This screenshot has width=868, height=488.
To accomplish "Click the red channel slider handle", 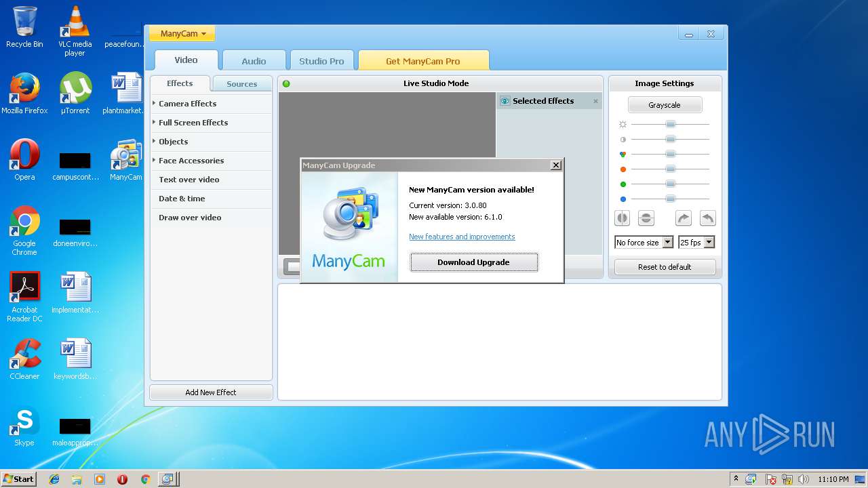I will click(670, 169).
